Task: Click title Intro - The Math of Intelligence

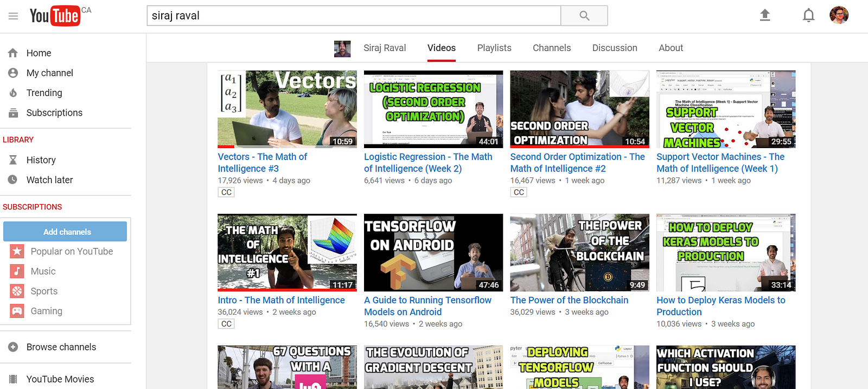Action: (x=281, y=300)
